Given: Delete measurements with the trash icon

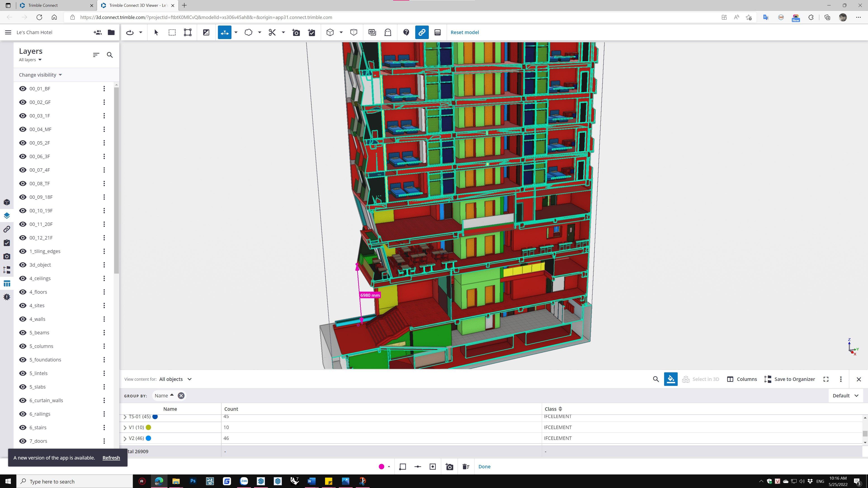Looking at the screenshot, I should click(x=466, y=467).
